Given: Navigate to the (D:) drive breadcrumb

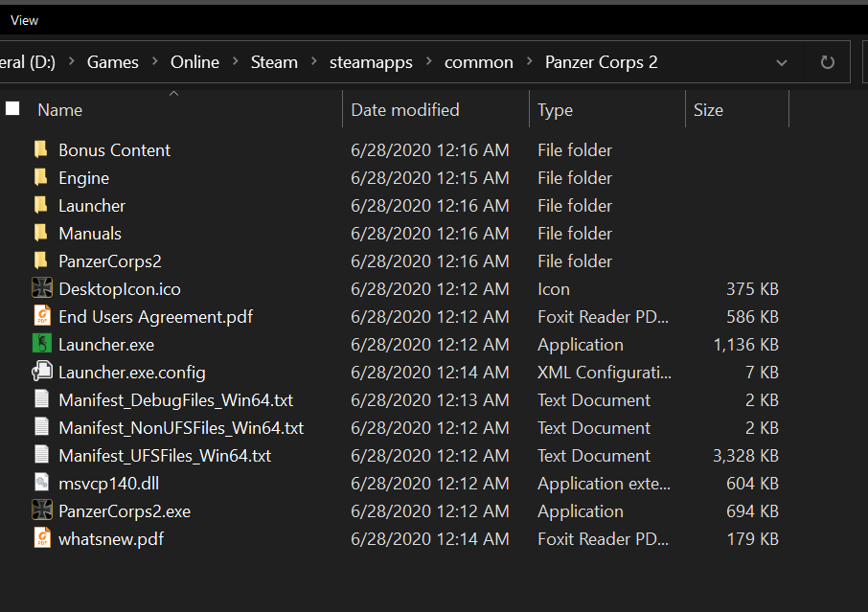Looking at the screenshot, I should [28, 62].
